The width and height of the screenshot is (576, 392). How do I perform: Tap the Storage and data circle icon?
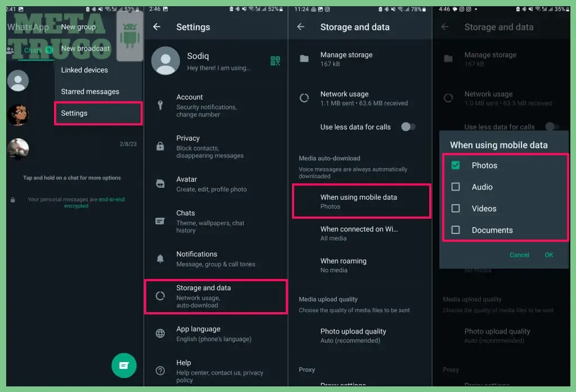tap(160, 296)
